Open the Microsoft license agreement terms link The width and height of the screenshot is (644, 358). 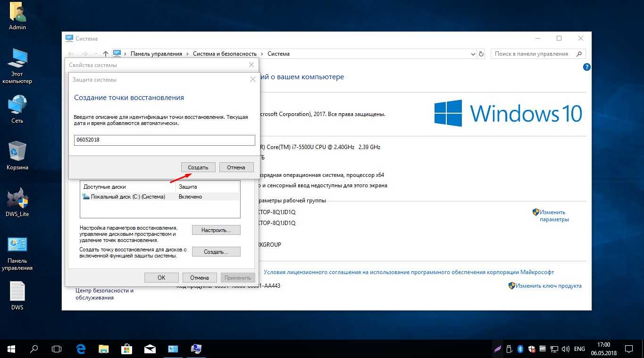point(409,272)
